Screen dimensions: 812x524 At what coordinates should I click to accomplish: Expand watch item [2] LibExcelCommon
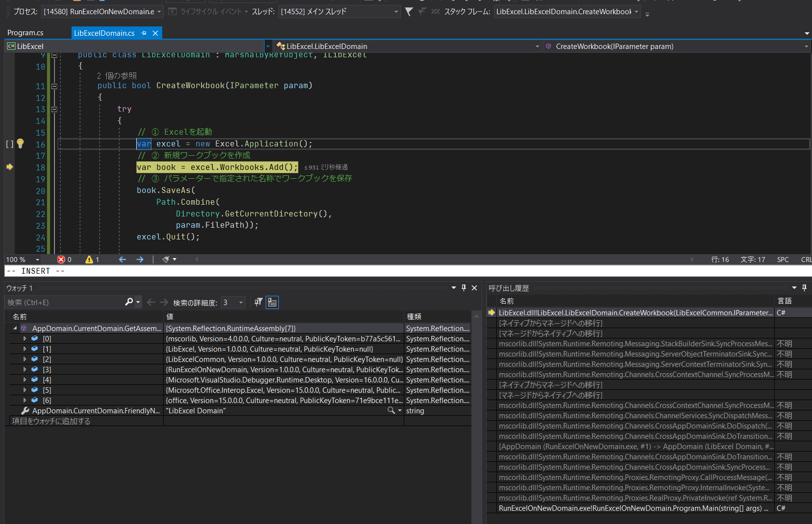(x=25, y=359)
